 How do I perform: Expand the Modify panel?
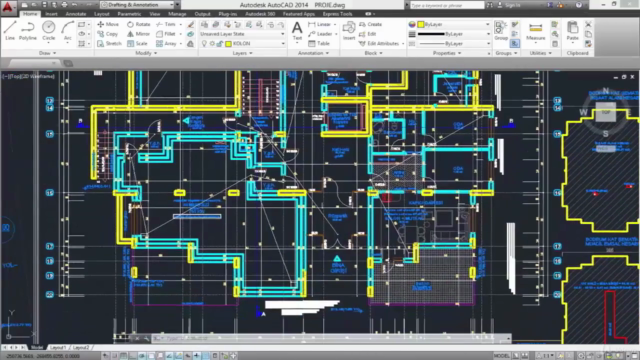point(146,53)
